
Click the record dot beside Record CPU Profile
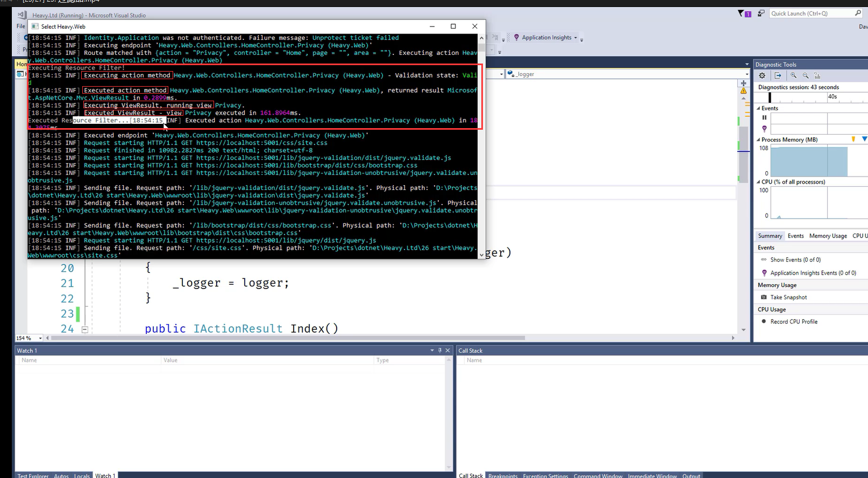pyautogui.click(x=764, y=321)
